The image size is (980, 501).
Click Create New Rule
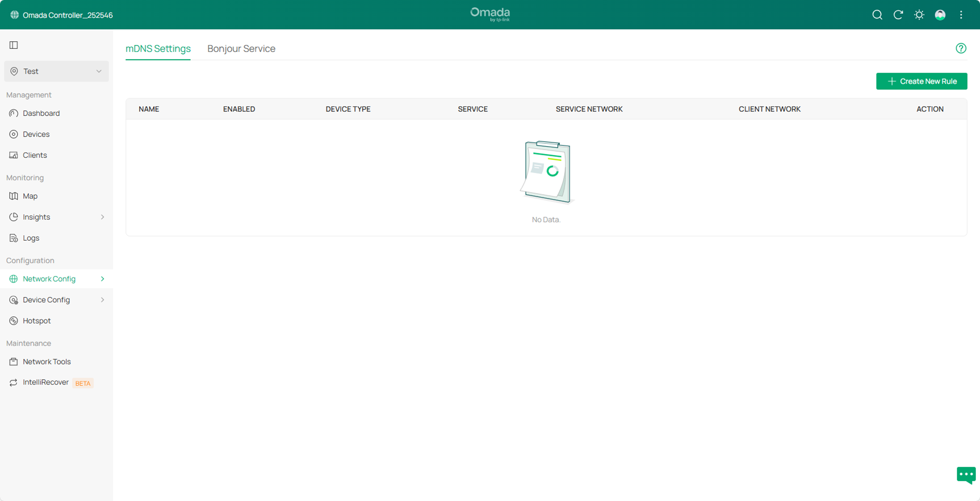point(921,81)
